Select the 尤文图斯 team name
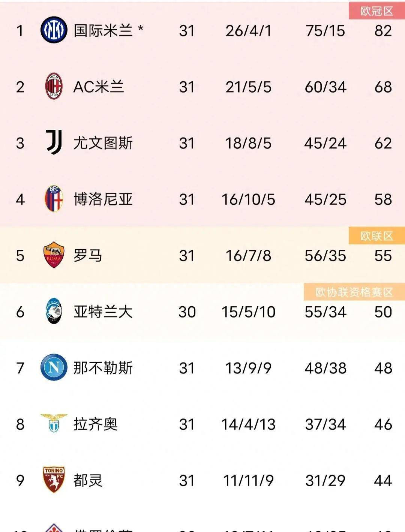The image size is (405, 532). (x=103, y=143)
